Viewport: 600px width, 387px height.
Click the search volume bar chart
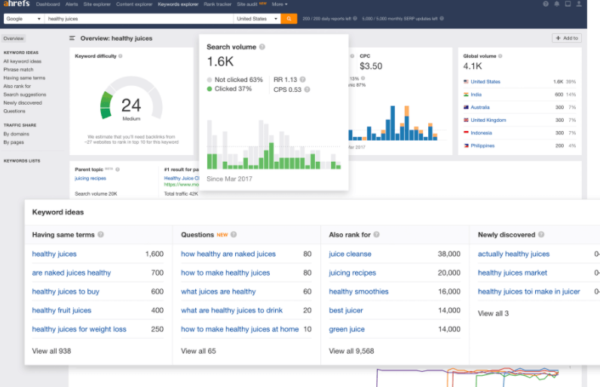pyautogui.click(x=274, y=144)
